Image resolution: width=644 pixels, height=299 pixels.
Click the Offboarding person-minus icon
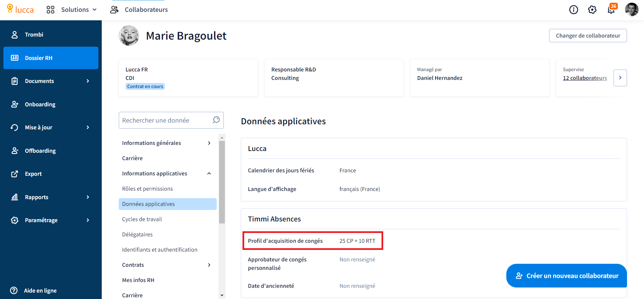(x=15, y=151)
